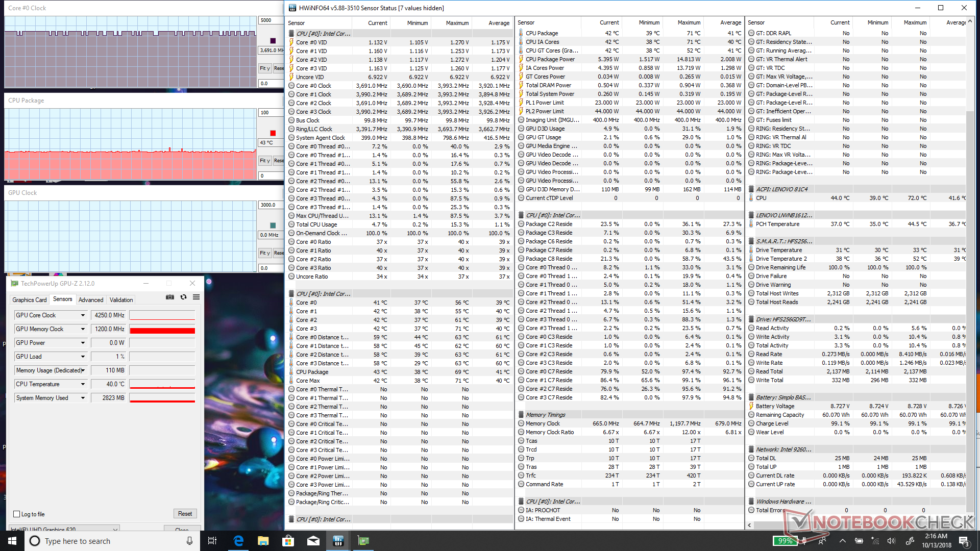
Task: Select the Total CPU Usage sensor row
Action: (x=399, y=224)
